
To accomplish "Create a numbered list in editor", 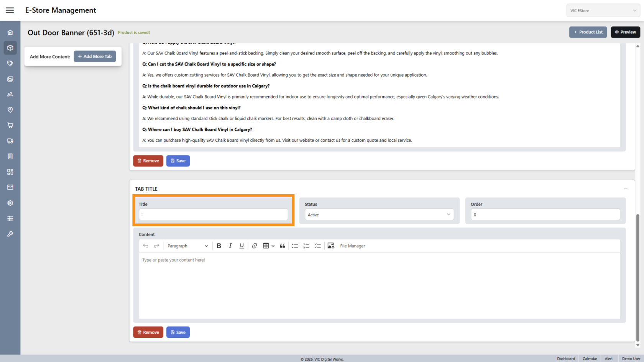I will click(x=306, y=246).
